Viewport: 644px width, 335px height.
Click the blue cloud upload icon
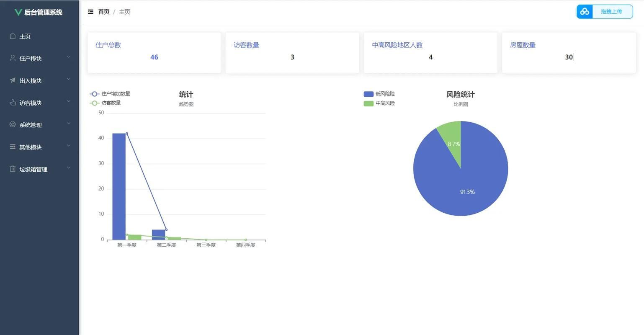tap(585, 11)
